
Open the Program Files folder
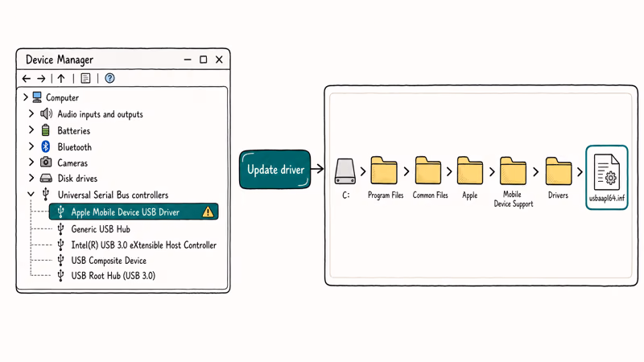tap(384, 171)
